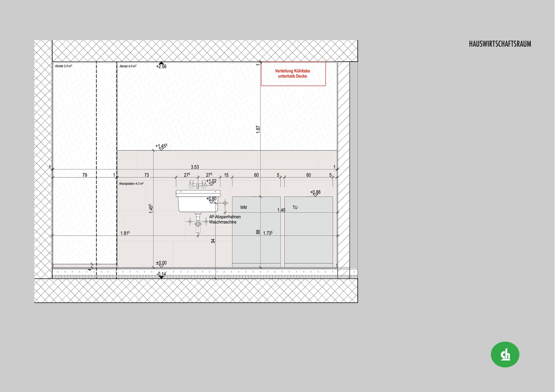Click the +2.56 ceiling level marker triangle
Screen dimensions: 555x392
click(x=161, y=64)
